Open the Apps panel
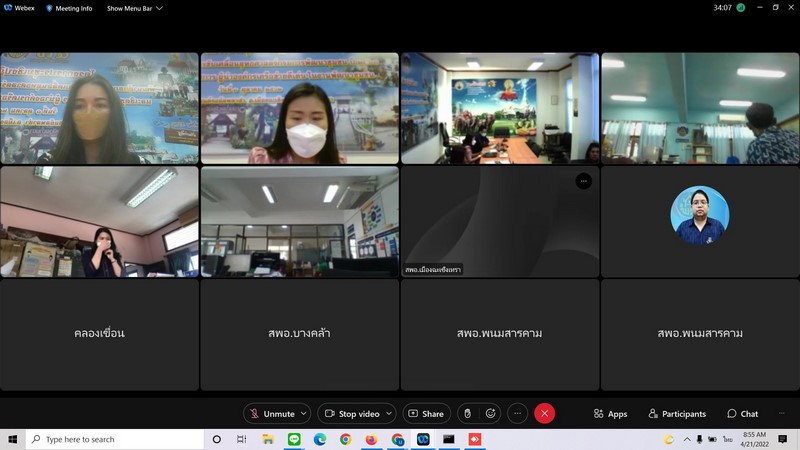 coord(610,413)
